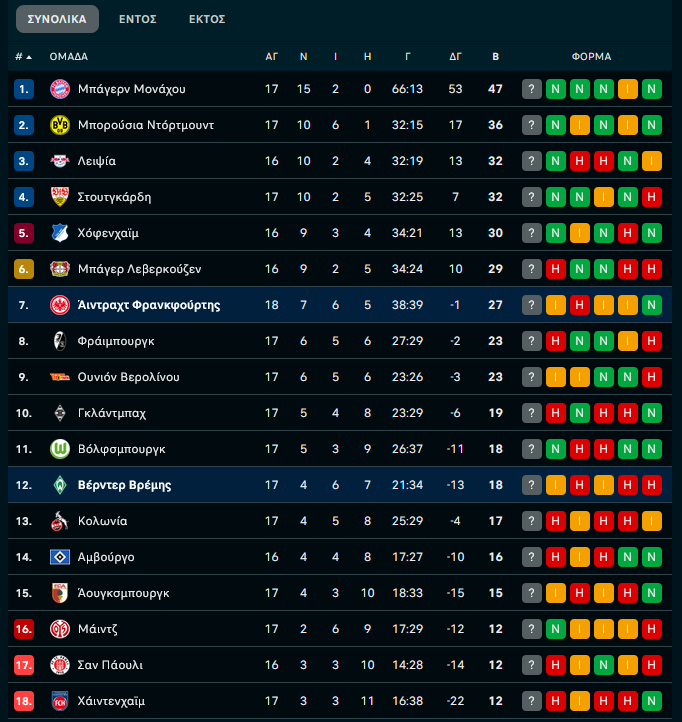Switch to the ΕΚΤΟΣ tab
The width and height of the screenshot is (682, 722).
(207, 19)
